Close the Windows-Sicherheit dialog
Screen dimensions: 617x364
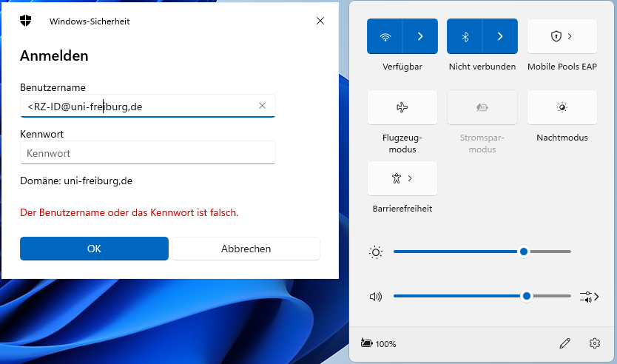click(x=320, y=21)
